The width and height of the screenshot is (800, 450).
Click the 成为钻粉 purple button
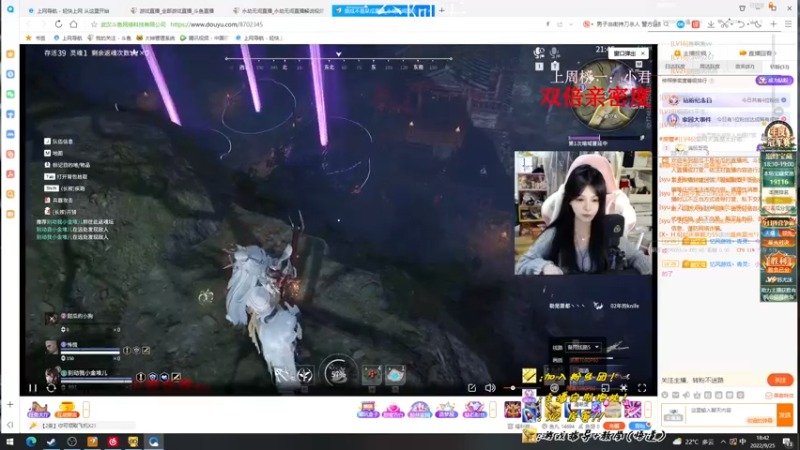click(x=774, y=80)
